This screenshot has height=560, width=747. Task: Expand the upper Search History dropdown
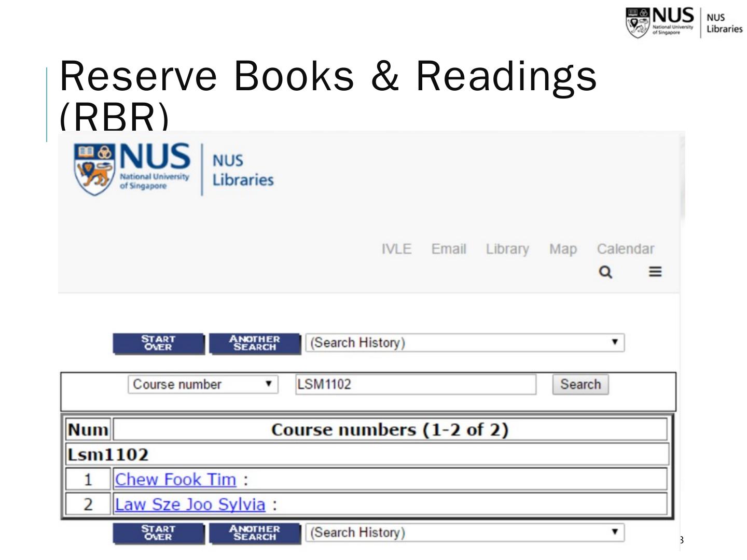coord(465,343)
